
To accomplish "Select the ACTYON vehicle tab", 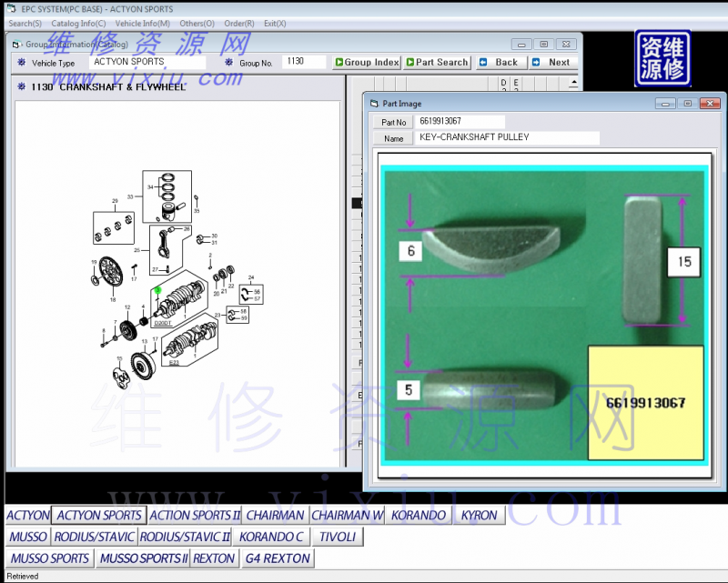I will coord(28,515).
